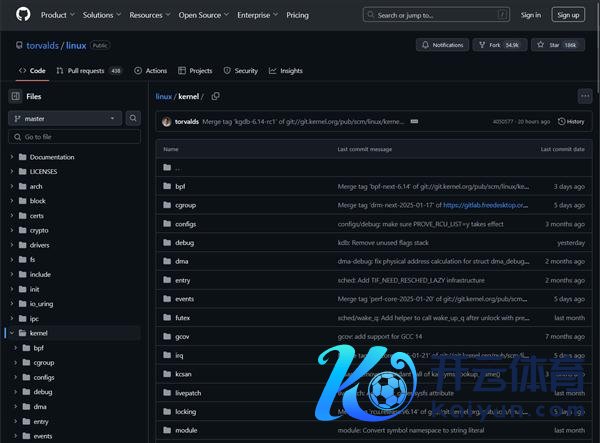Open the three-dot more options menu
The height and width of the screenshot is (443, 600).
(x=584, y=96)
